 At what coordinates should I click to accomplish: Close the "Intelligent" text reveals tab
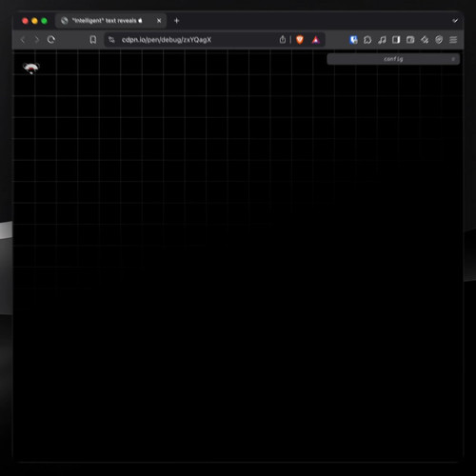point(159,21)
